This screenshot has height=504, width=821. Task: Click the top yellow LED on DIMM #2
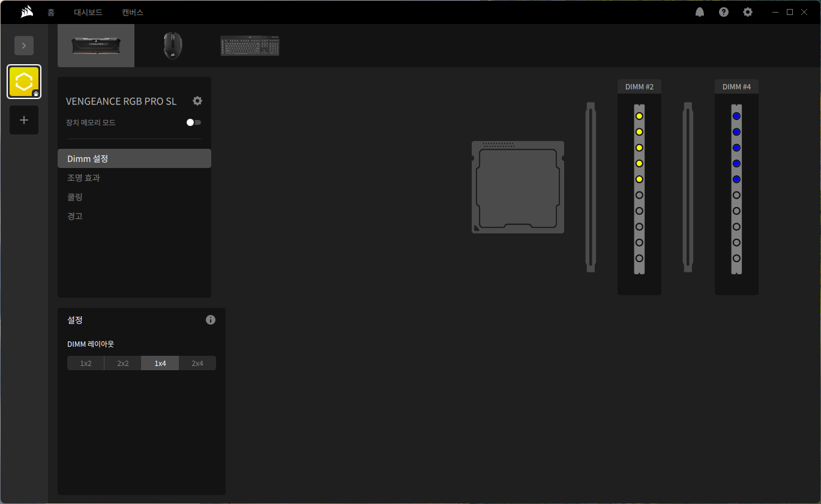click(x=639, y=116)
